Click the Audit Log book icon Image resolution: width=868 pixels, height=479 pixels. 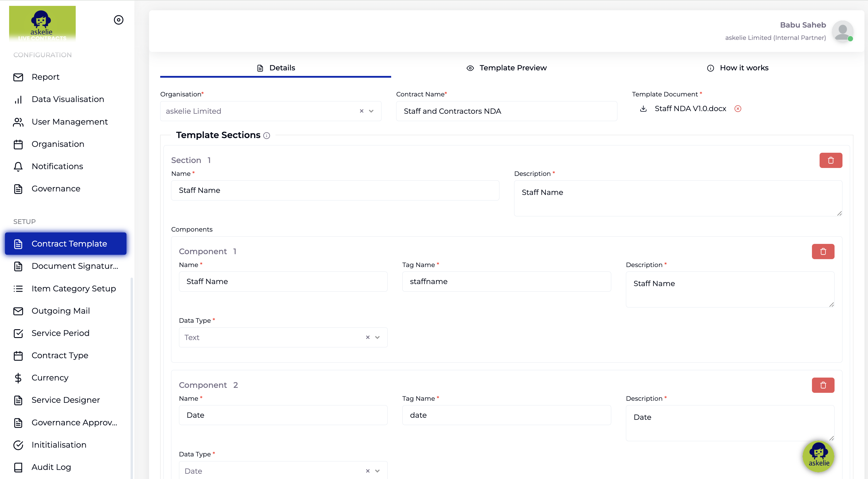point(18,467)
